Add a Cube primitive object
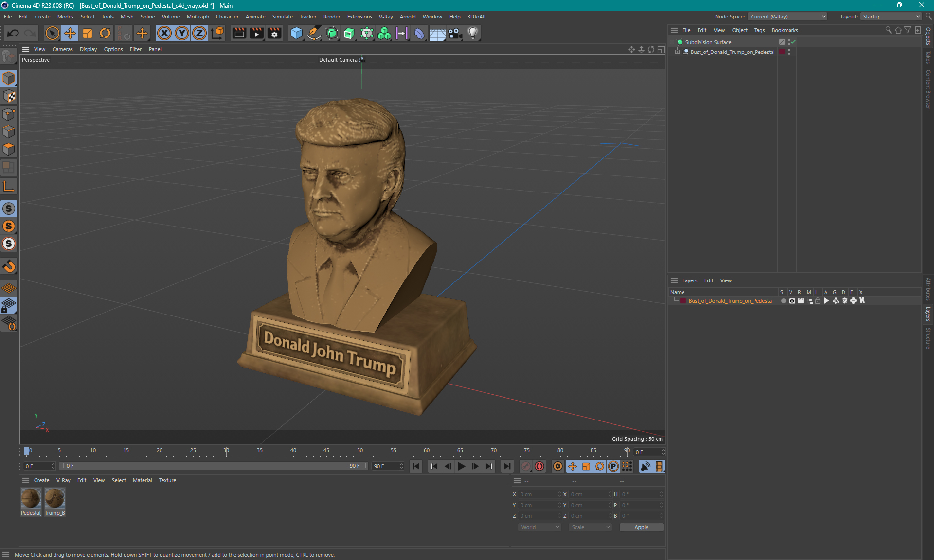This screenshot has height=560, width=934. click(x=296, y=33)
